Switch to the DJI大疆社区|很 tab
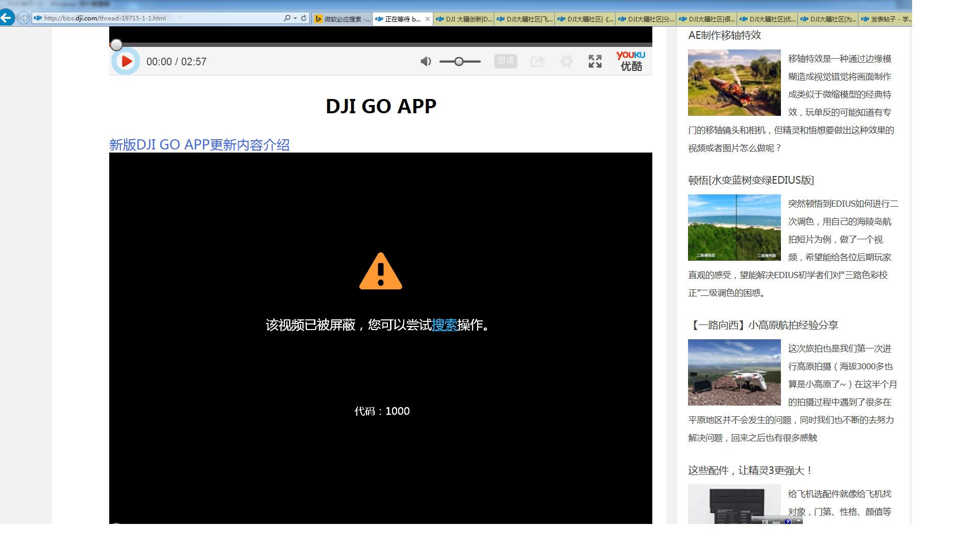This screenshot has width=980, height=551. tap(706, 19)
